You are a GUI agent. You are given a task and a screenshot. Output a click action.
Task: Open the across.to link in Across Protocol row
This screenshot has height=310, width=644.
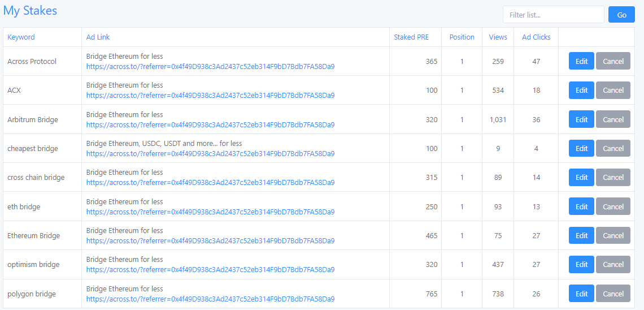tap(210, 67)
